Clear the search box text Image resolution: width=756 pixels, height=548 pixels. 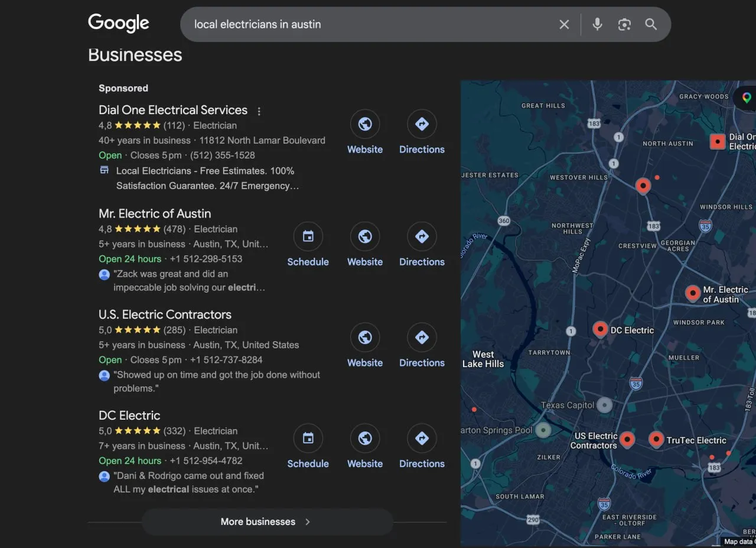(x=564, y=24)
